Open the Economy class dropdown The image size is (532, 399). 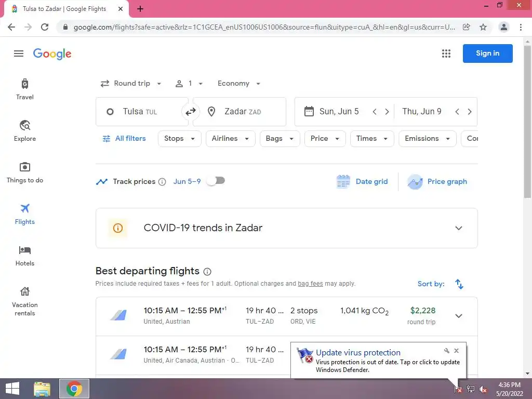(239, 84)
